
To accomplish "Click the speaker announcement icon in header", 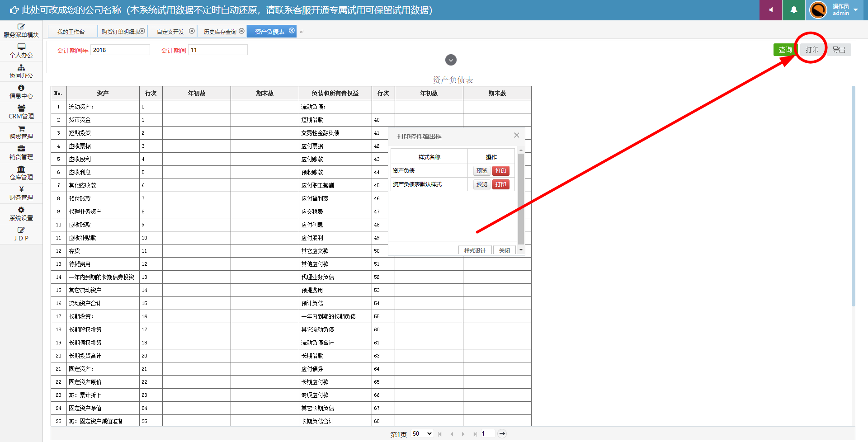I will (771, 10).
